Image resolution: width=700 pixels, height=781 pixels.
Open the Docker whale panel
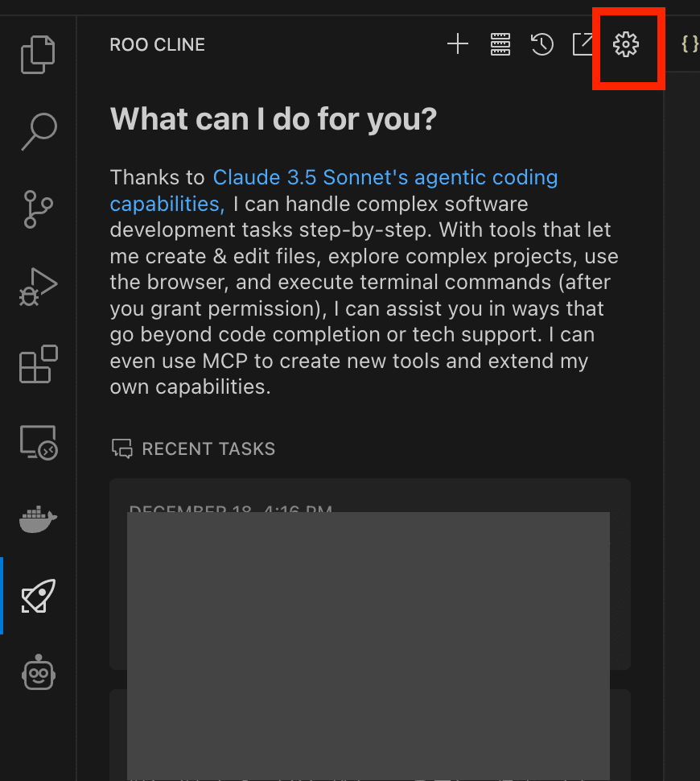(38, 519)
